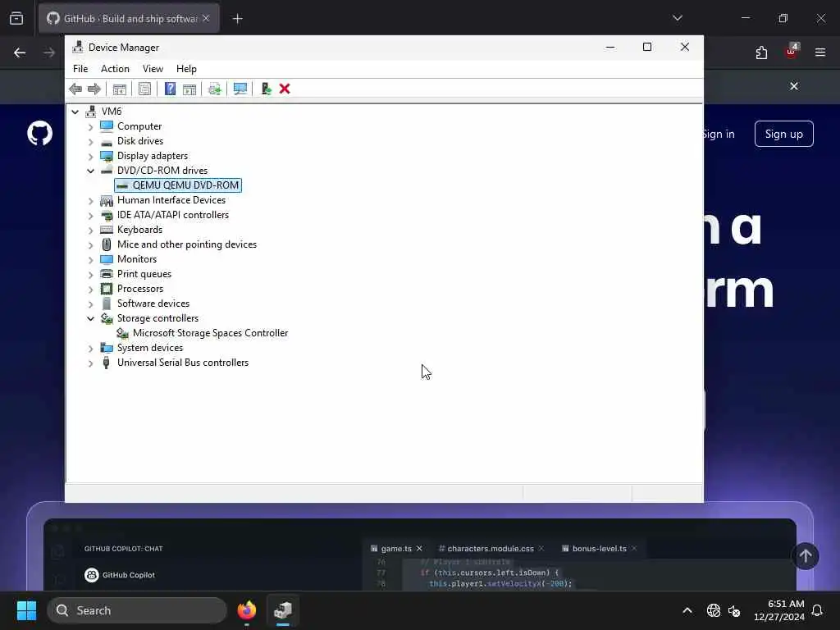Screen dimensions: 840x630
Task: Select the Print queues label
Action: point(144,274)
